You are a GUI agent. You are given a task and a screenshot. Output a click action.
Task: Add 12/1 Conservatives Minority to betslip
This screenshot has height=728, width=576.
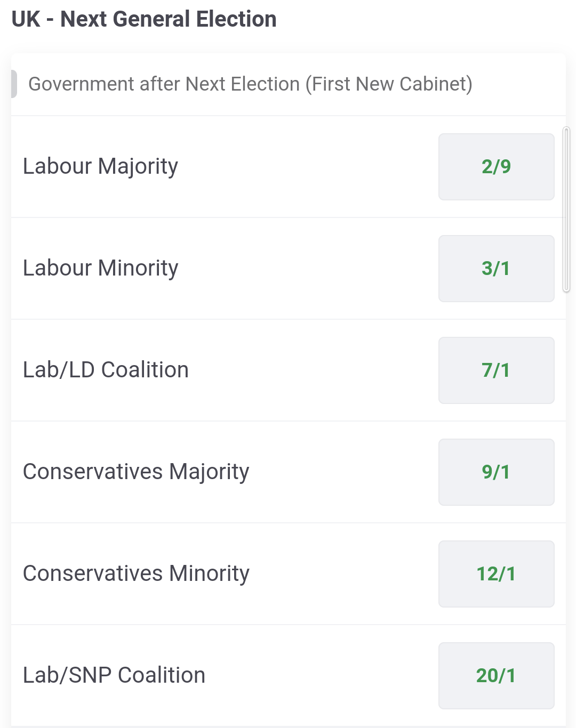496,574
